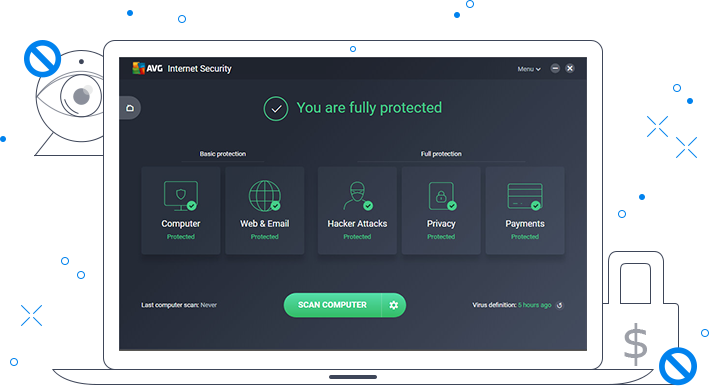
Task: Click the 'Privacy' tile label
Action: pos(441,224)
